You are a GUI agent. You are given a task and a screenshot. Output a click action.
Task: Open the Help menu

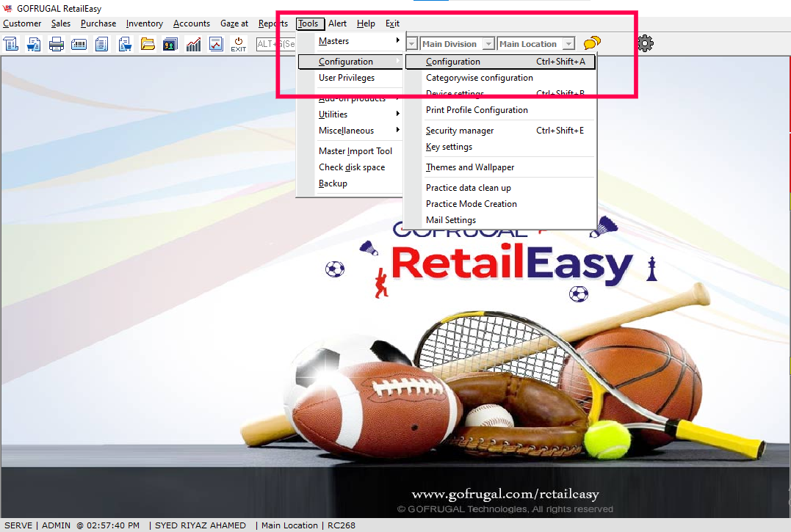[366, 23]
